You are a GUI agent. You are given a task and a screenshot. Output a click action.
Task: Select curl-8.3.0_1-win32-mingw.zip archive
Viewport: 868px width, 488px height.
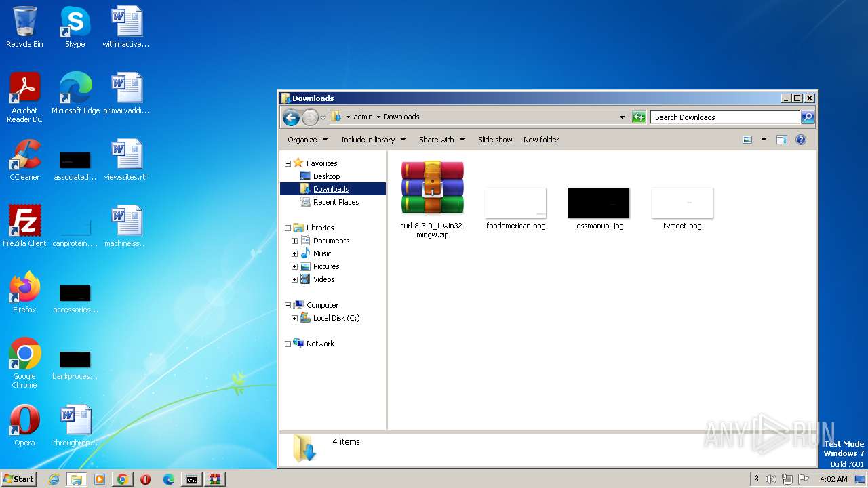coord(433,199)
